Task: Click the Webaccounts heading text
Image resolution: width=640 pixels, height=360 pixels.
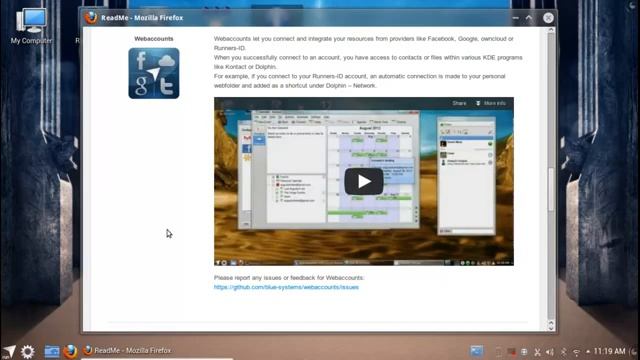Action: click(153, 39)
